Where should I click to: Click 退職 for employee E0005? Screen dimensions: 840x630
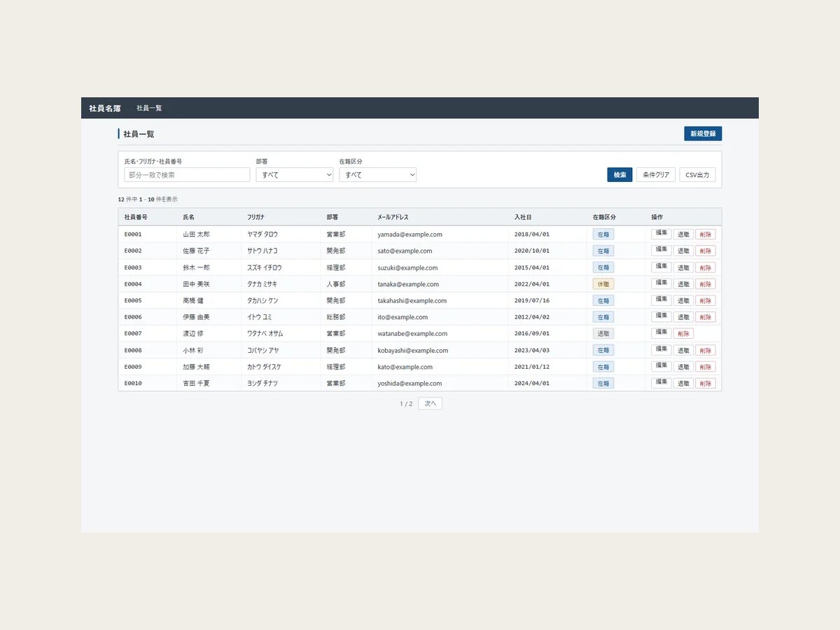(683, 300)
